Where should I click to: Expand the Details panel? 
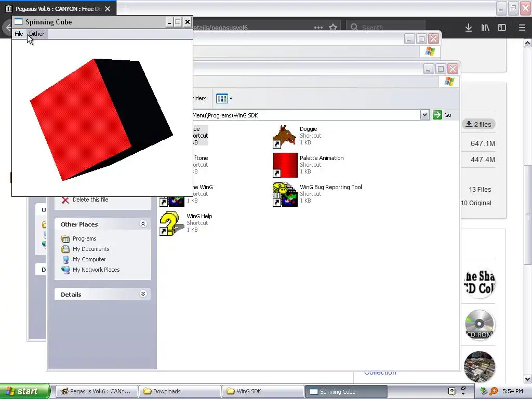tap(143, 294)
